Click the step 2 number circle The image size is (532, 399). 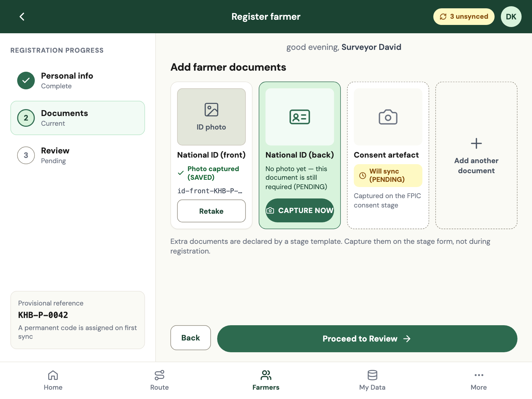tap(26, 118)
